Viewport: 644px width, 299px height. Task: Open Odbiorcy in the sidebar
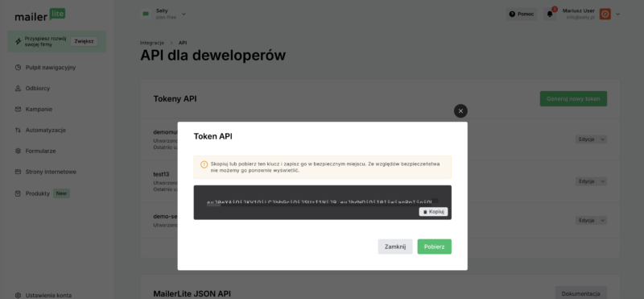38,89
